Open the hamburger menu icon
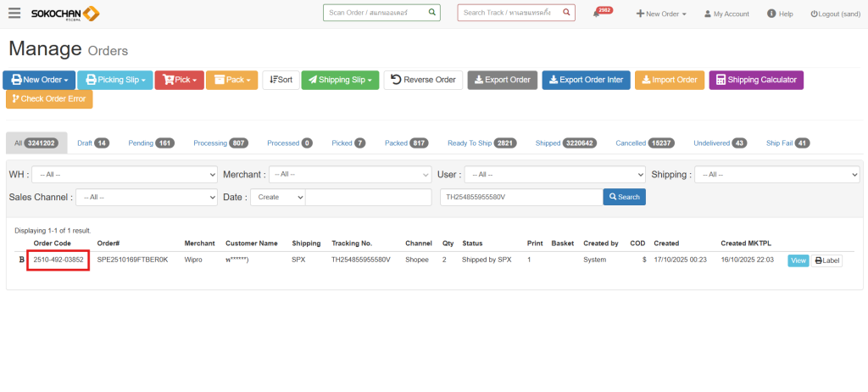 click(14, 14)
